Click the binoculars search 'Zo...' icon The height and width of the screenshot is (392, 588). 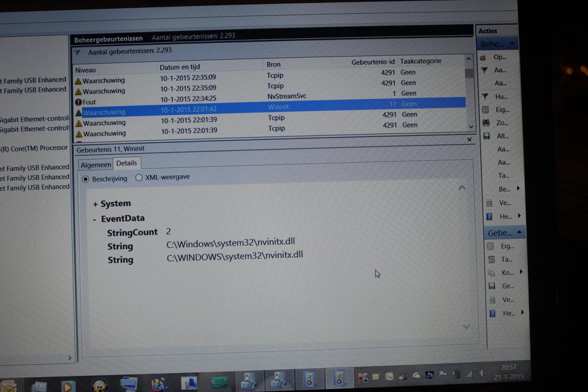pos(486,123)
